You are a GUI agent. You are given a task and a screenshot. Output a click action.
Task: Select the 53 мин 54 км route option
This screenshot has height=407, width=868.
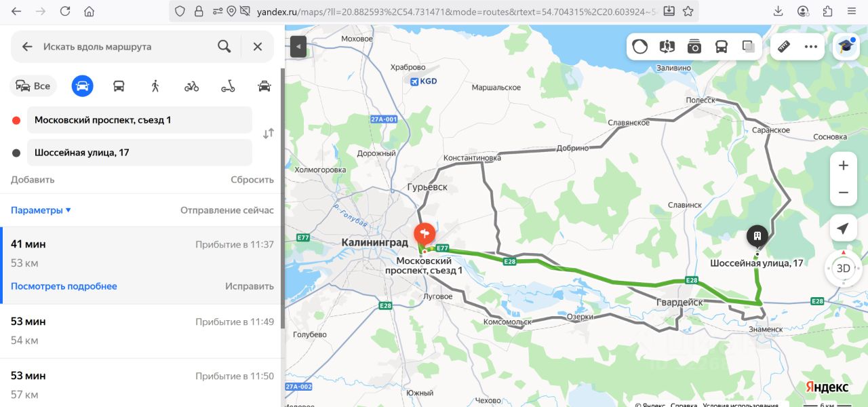(x=142, y=331)
